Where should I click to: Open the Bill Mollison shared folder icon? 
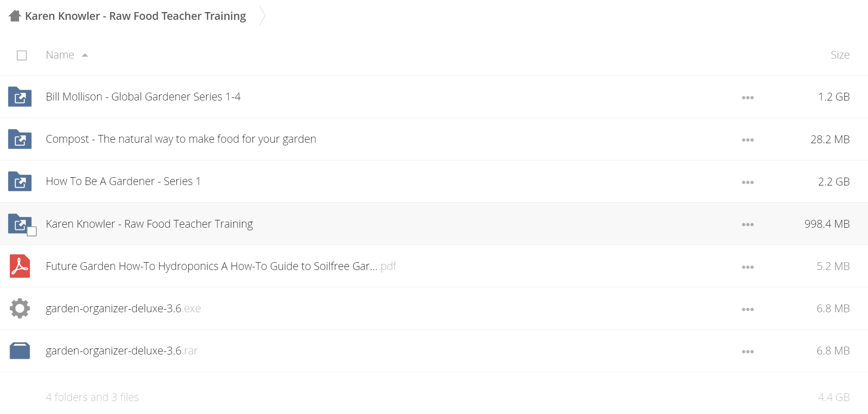(x=20, y=97)
